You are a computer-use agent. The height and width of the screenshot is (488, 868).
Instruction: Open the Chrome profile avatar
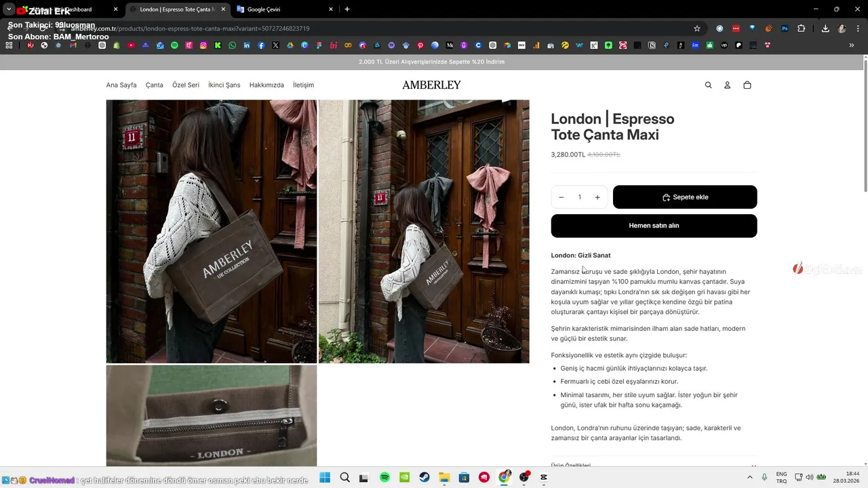(842, 28)
